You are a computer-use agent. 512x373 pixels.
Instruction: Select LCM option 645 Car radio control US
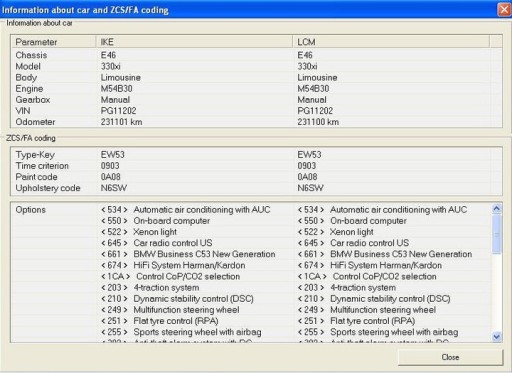(353, 243)
